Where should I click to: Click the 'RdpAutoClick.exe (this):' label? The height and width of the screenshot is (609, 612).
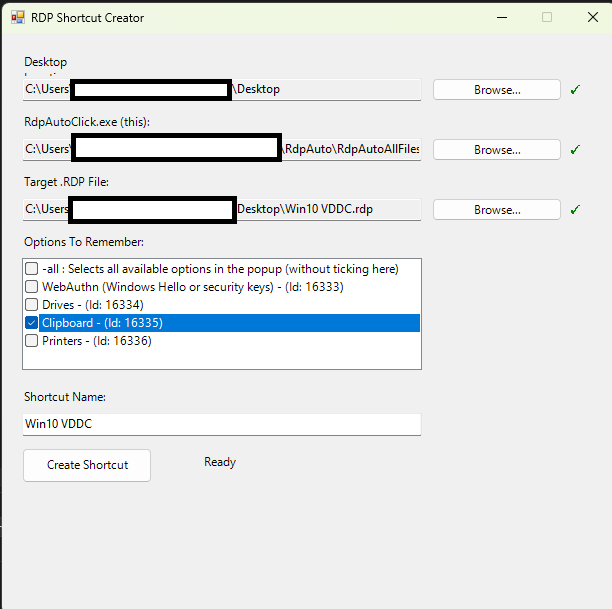pyautogui.click(x=87, y=122)
